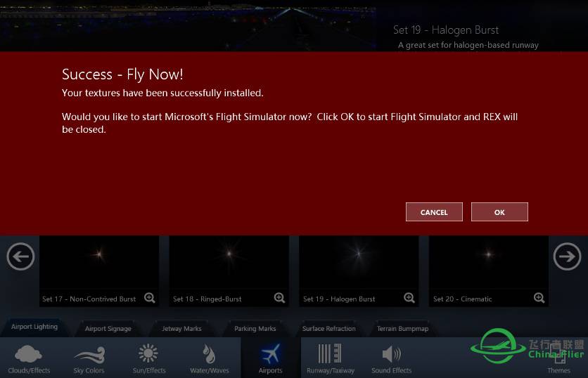Go to previous texture sets with left arrow
588x378 pixels.
click(20, 256)
